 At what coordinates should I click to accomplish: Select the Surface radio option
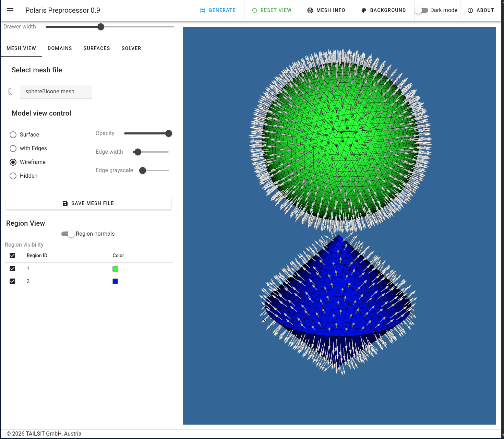pyautogui.click(x=13, y=135)
